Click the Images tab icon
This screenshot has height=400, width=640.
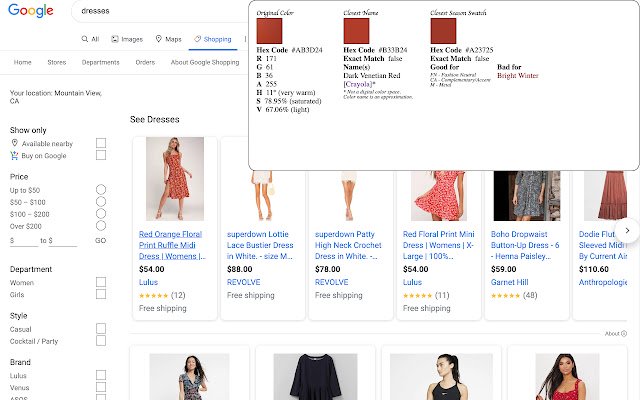coord(114,40)
